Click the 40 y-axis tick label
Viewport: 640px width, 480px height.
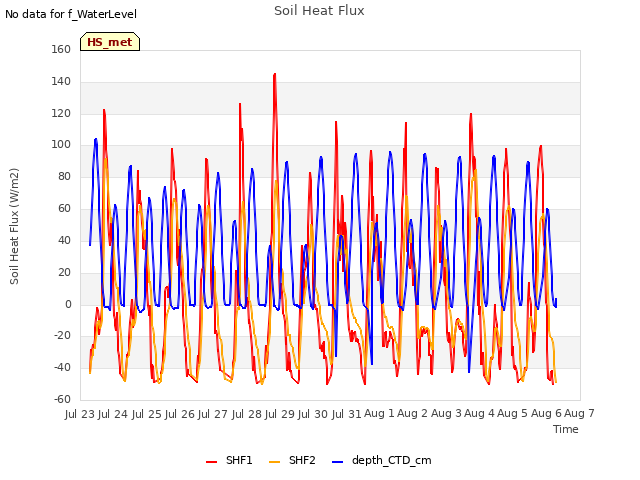[64, 240]
